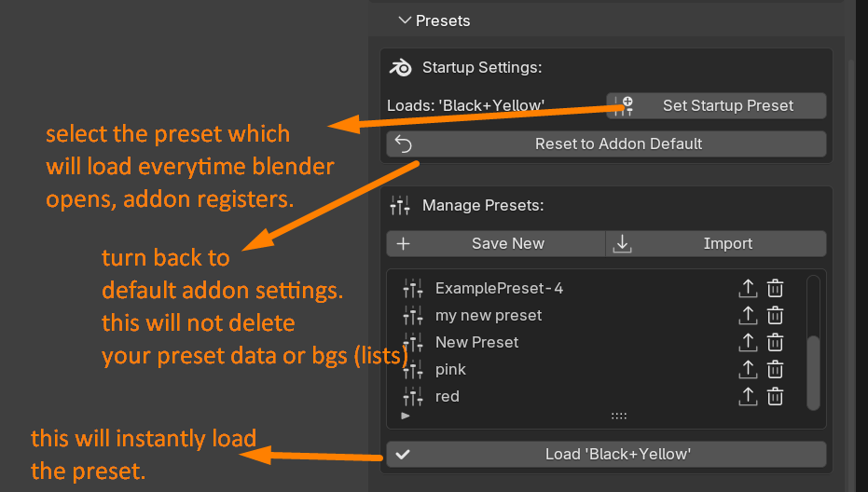Export 'New Preset' via upload icon
The width and height of the screenshot is (868, 492).
click(x=748, y=343)
